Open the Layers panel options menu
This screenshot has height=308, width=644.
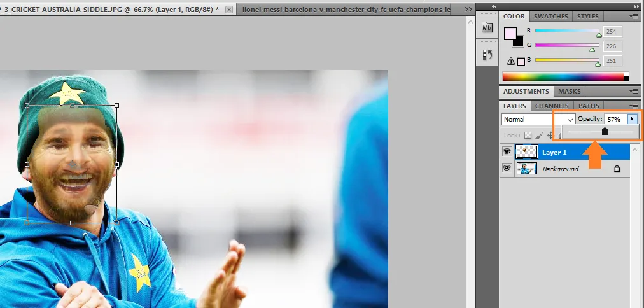pyautogui.click(x=634, y=106)
